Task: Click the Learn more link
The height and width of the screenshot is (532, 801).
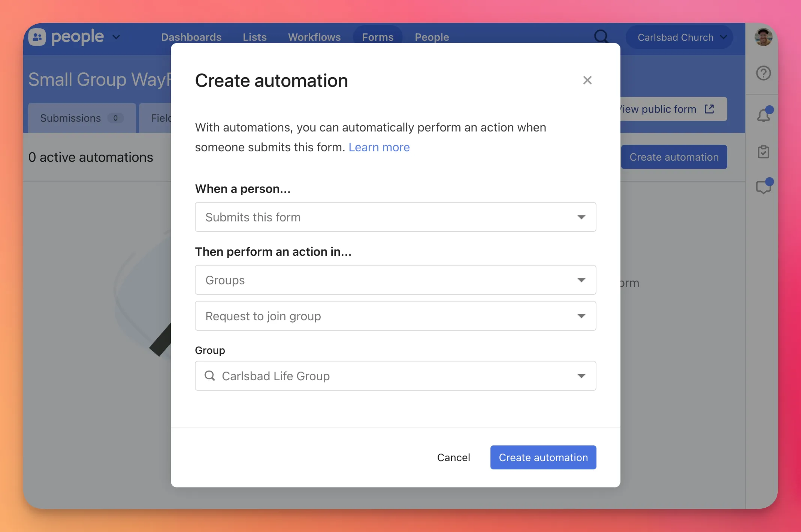Action: tap(379, 147)
